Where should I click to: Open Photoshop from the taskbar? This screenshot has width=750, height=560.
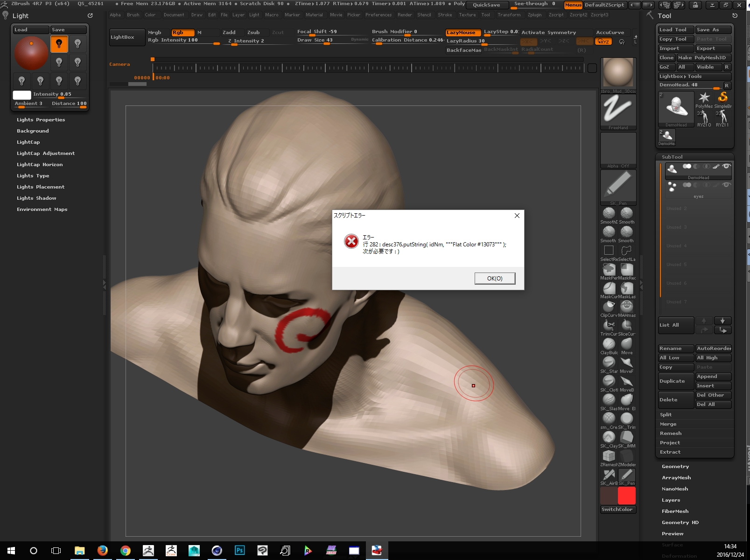click(239, 551)
